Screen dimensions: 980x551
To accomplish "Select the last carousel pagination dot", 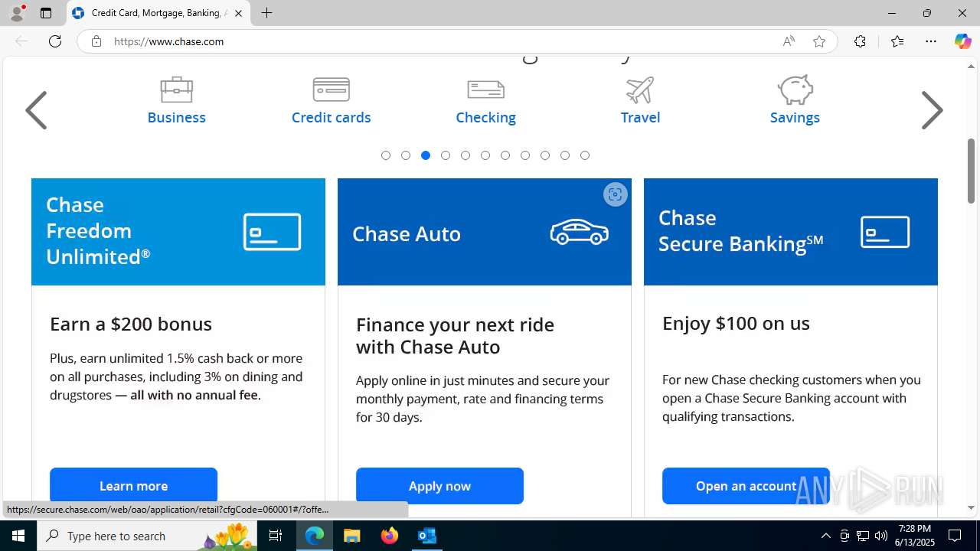I will [585, 155].
